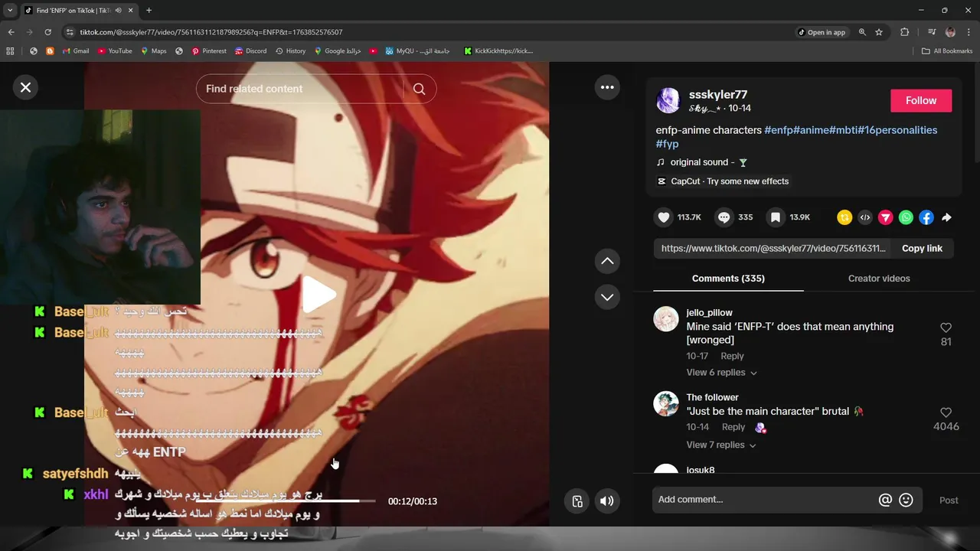Go to next video with down chevron
The width and height of the screenshot is (980, 551).
pyautogui.click(x=607, y=297)
